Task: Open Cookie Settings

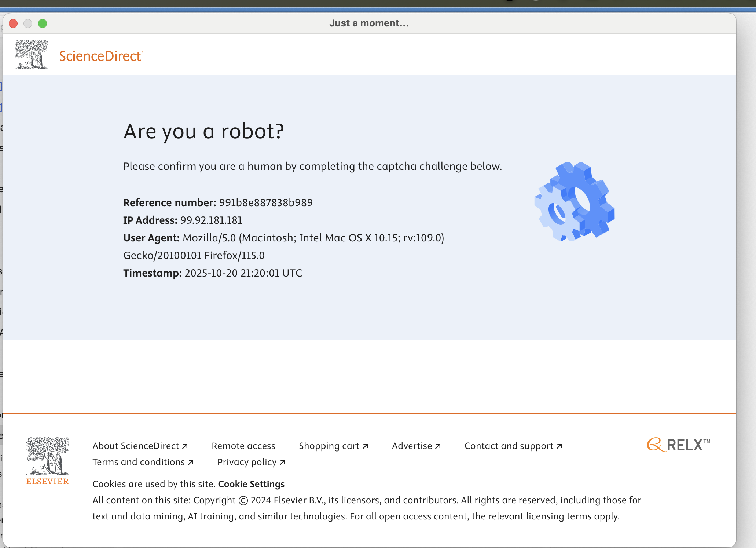Action: 251,484
